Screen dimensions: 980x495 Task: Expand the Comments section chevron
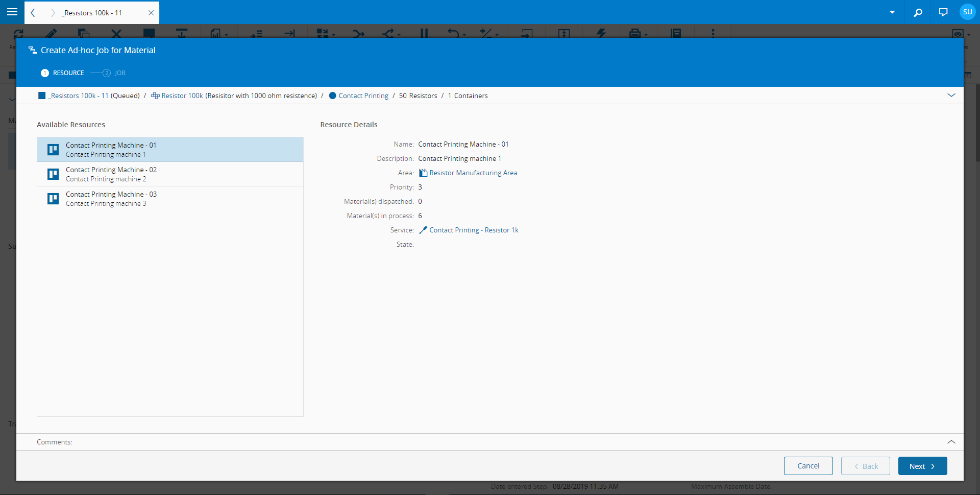click(951, 442)
